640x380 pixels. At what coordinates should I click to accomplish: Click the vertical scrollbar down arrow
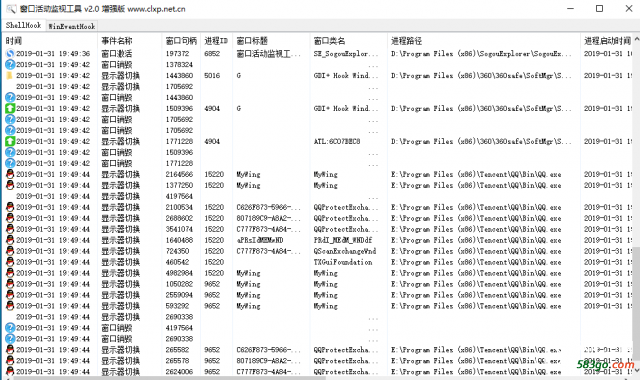[x=636, y=371]
